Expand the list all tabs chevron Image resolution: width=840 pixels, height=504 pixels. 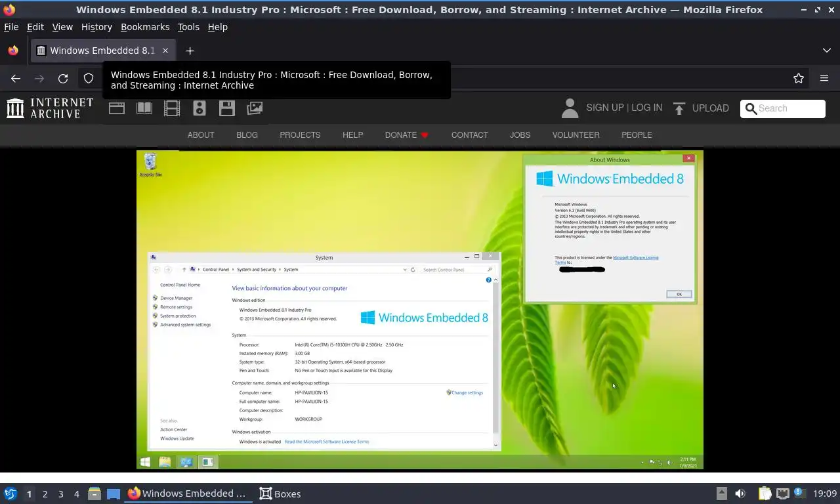pyautogui.click(x=827, y=51)
